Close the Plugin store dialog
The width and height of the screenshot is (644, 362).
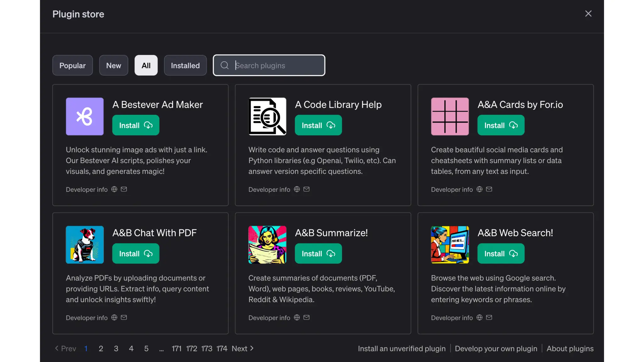[x=588, y=14]
